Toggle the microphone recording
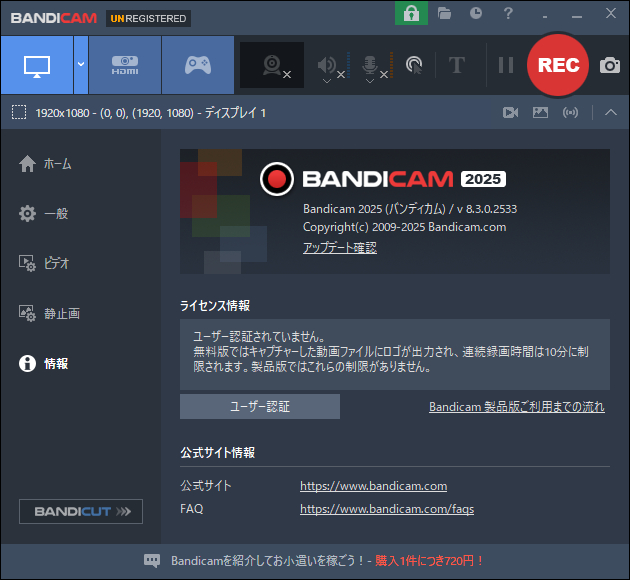This screenshot has width=630, height=580. pyautogui.click(x=370, y=65)
